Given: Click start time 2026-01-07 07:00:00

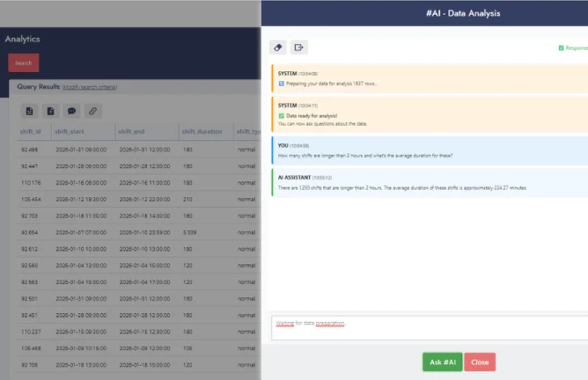Looking at the screenshot, I should 81,233.
